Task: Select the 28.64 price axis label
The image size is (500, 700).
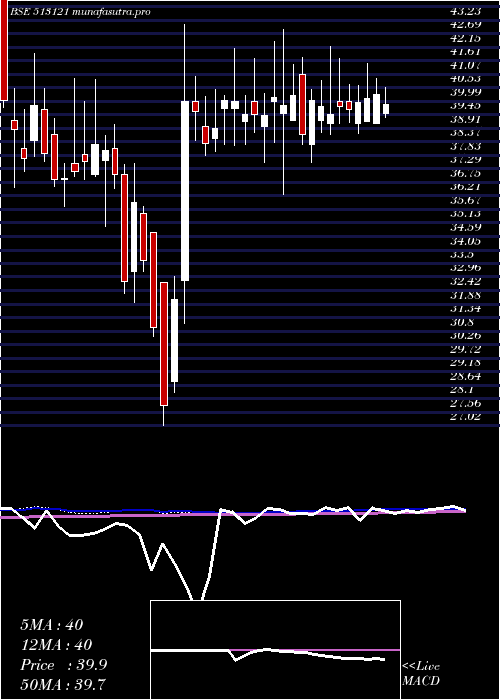Action: tap(465, 376)
